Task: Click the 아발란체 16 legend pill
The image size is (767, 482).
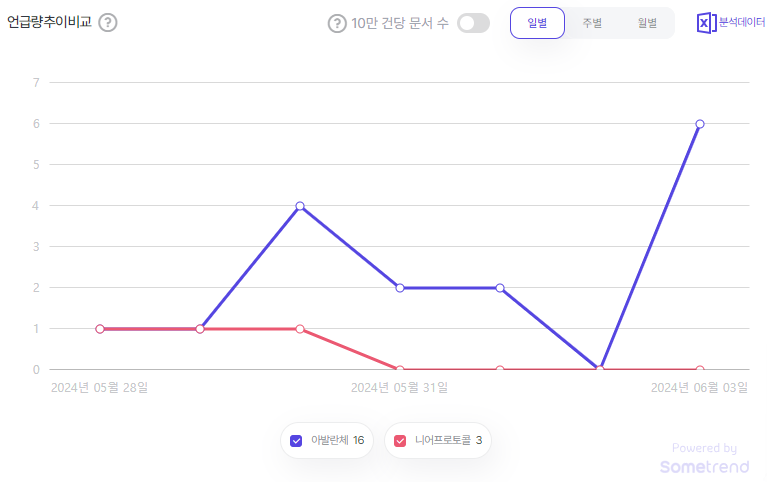Action: pyautogui.click(x=327, y=440)
